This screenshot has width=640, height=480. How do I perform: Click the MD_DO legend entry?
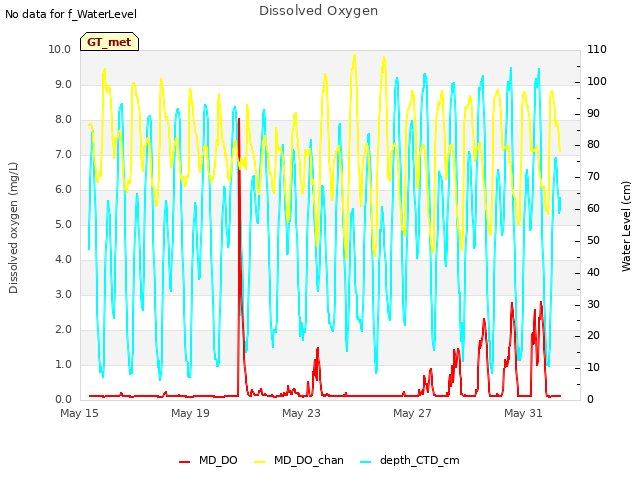point(208,460)
